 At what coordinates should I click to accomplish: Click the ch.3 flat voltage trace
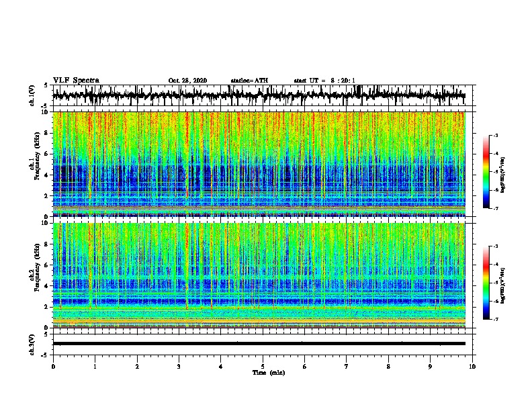point(259,344)
